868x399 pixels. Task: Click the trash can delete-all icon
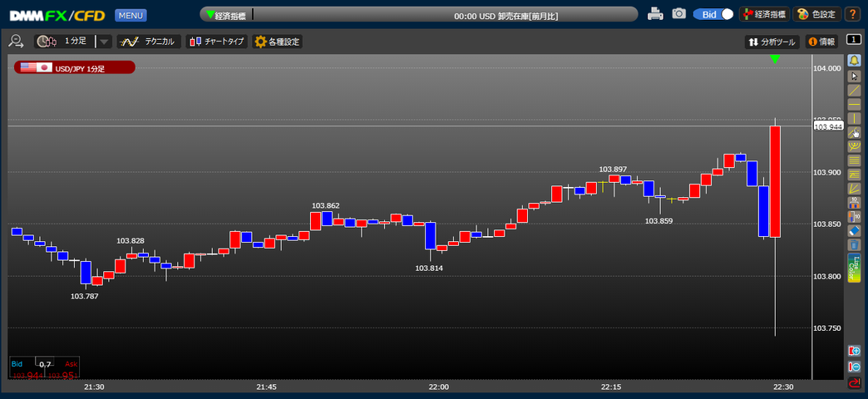pyautogui.click(x=854, y=244)
